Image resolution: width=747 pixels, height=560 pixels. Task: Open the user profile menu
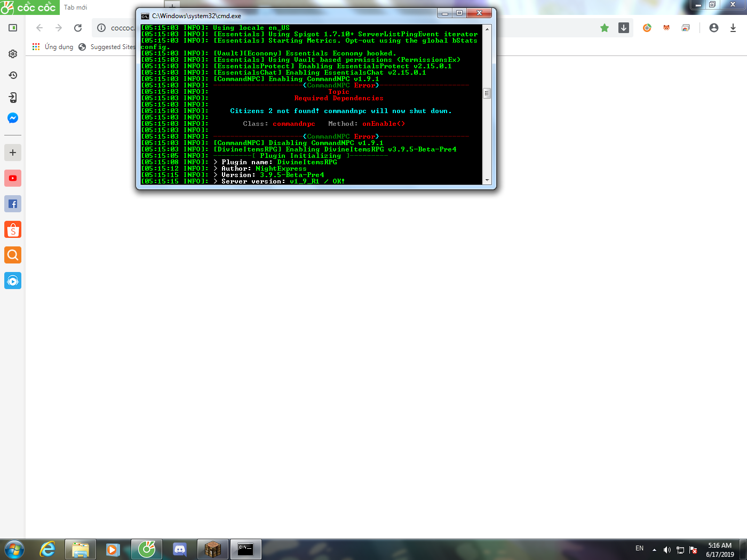click(714, 28)
